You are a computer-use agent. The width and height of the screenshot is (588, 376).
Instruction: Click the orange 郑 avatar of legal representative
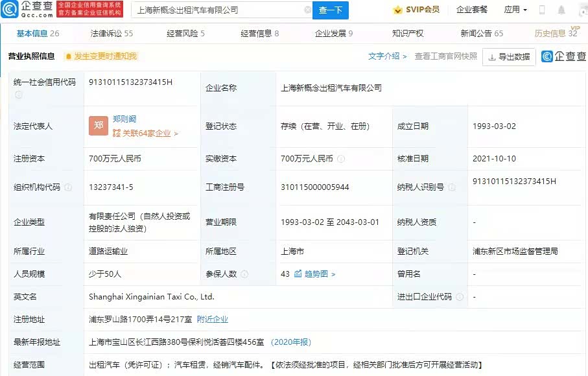(99, 126)
